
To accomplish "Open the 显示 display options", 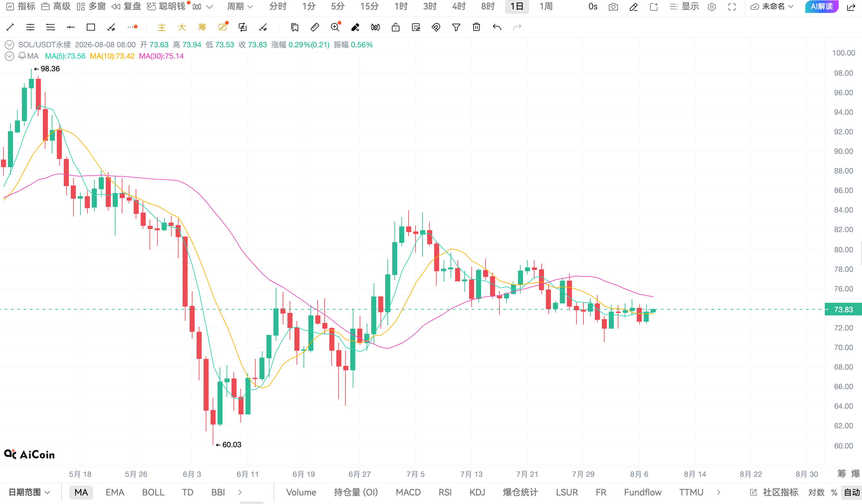I will (x=684, y=7).
